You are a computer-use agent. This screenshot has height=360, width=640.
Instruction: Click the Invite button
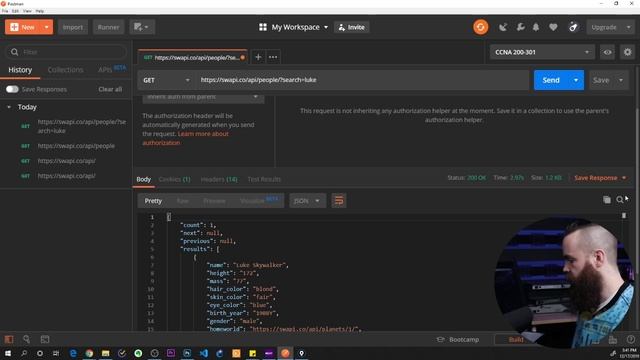(351, 27)
